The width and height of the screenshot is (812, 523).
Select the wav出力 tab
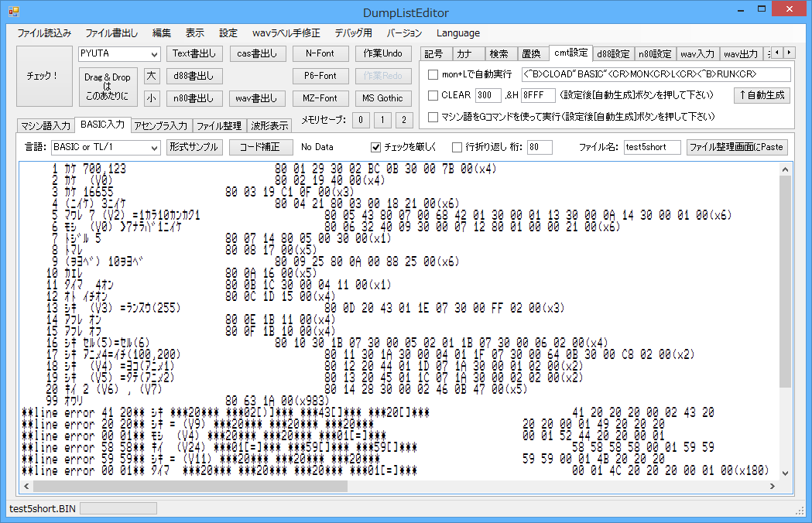(741, 54)
